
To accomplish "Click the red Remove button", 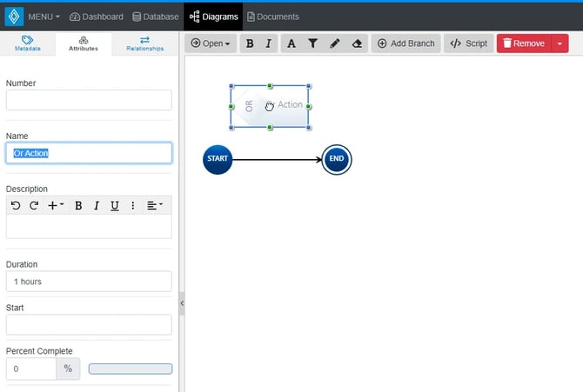I will click(524, 43).
